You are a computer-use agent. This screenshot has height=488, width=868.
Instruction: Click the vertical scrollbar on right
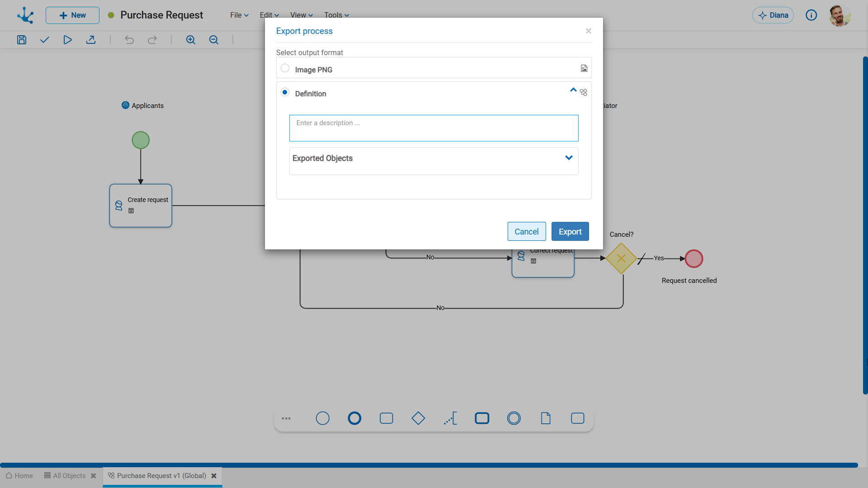point(865,226)
